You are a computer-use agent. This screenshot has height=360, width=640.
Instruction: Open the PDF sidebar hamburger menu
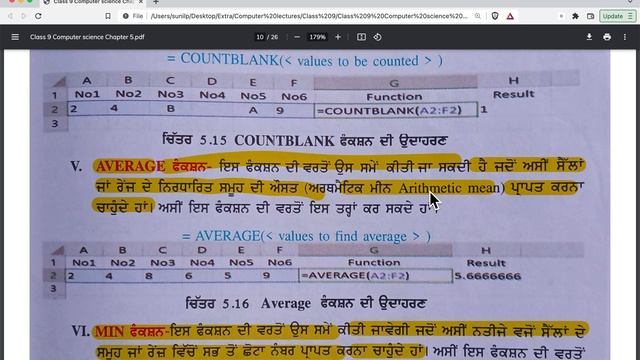15,37
